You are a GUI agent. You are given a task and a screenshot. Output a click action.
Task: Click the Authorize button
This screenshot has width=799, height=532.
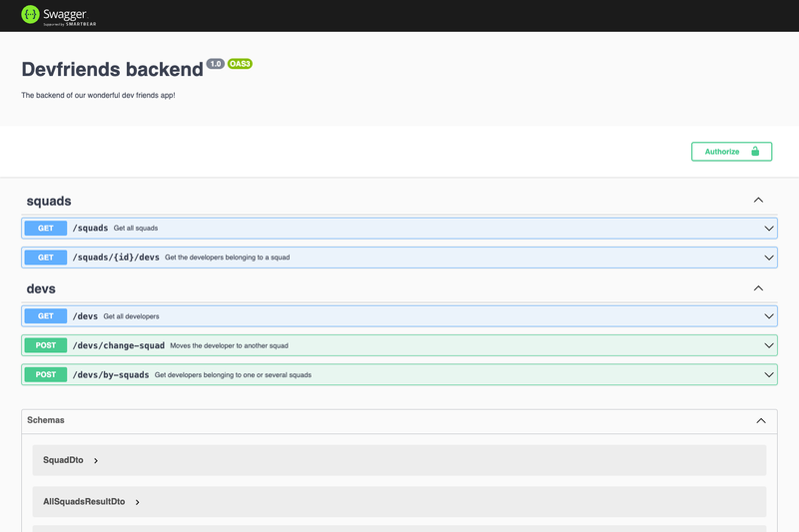731,151
